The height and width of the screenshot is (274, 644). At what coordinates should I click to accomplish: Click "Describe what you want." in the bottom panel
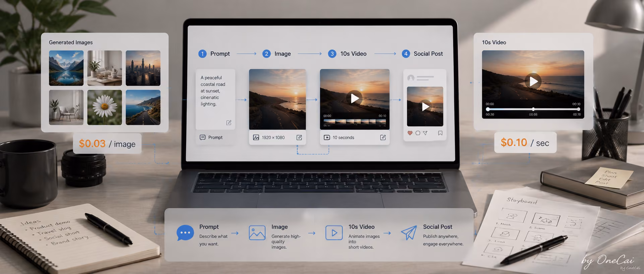213,240
